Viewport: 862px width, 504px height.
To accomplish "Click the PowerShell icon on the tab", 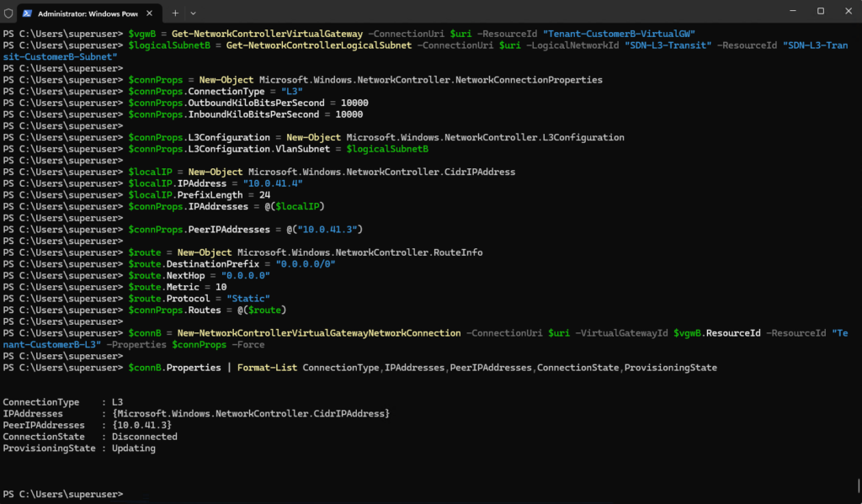I will click(27, 13).
